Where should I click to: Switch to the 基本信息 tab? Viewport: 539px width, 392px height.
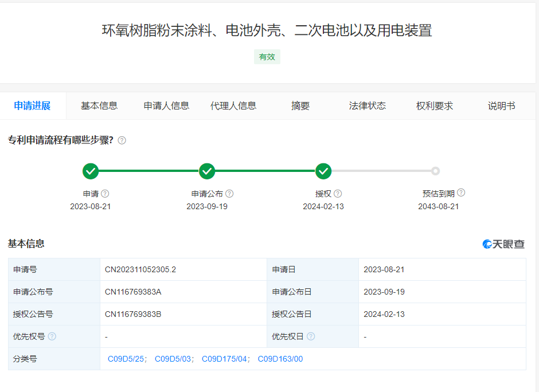pyautogui.click(x=99, y=105)
